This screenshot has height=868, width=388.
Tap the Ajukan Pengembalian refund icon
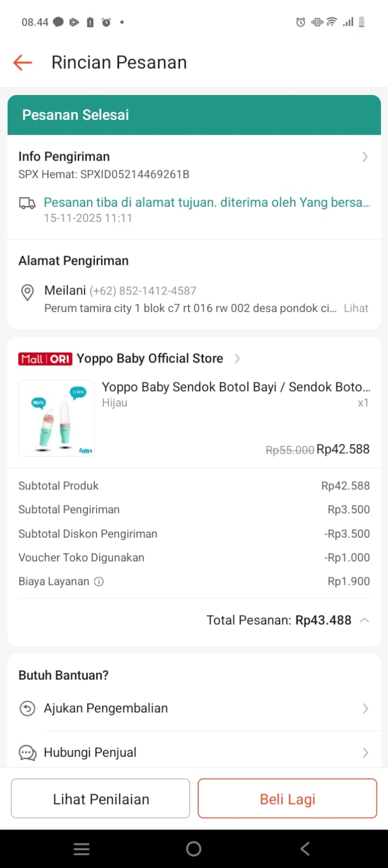pyautogui.click(x=27, y=709)
